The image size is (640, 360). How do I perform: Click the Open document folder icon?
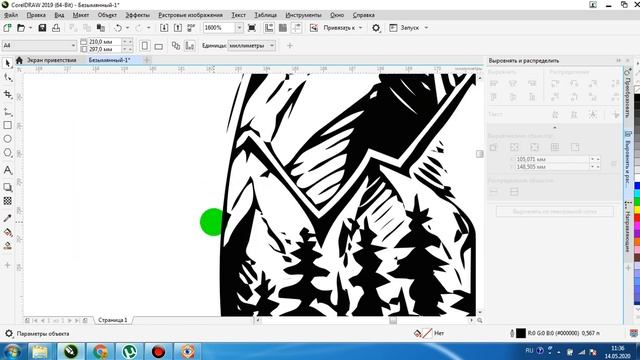(x=21, y=28)
